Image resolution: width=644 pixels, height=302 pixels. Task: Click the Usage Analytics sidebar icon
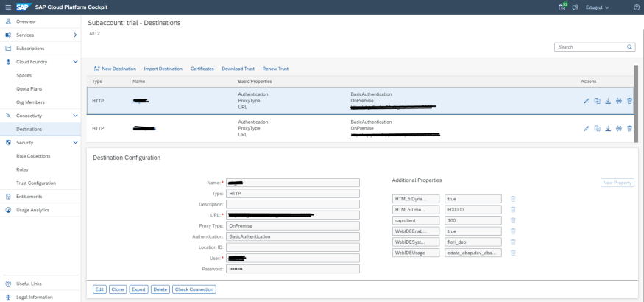(x=8, y=210)
